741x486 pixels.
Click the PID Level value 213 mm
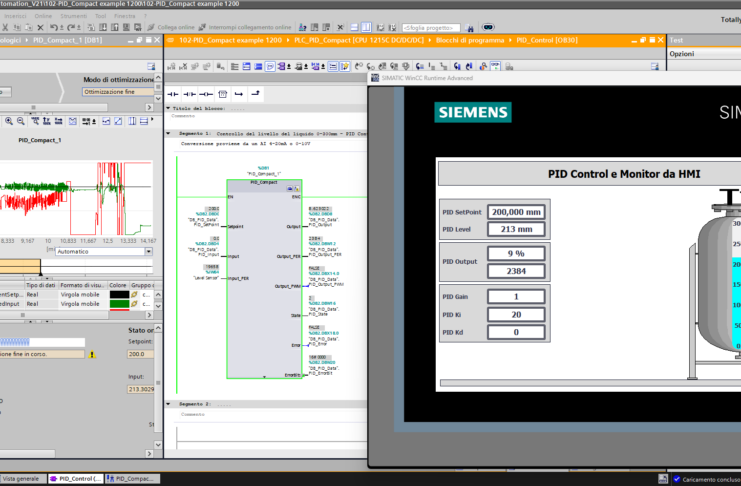pos(516,229)
